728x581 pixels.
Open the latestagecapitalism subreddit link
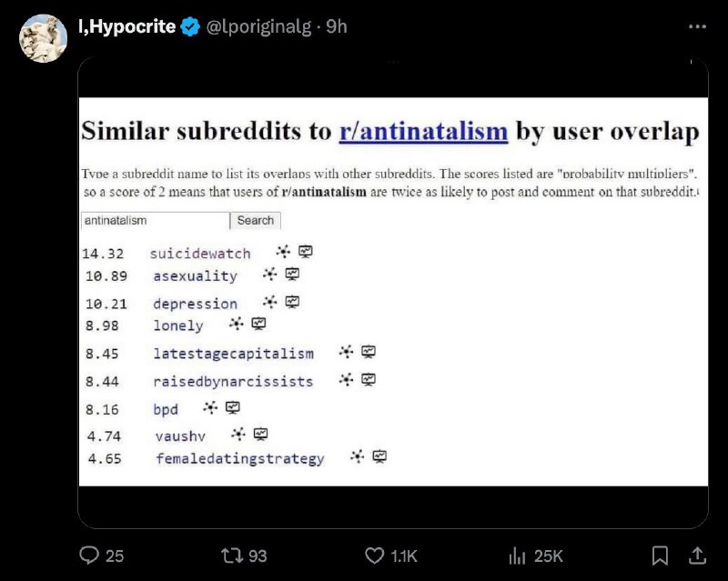pos(234,354)
